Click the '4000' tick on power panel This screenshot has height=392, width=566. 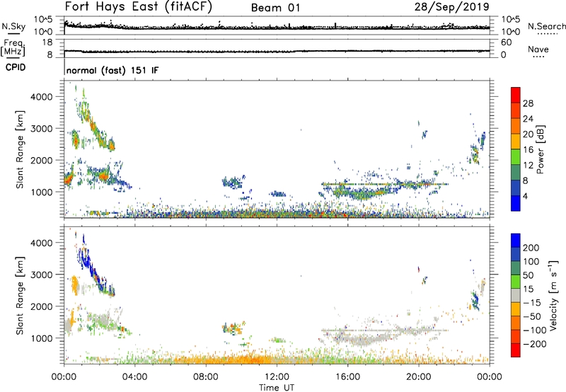coord(42,97)
